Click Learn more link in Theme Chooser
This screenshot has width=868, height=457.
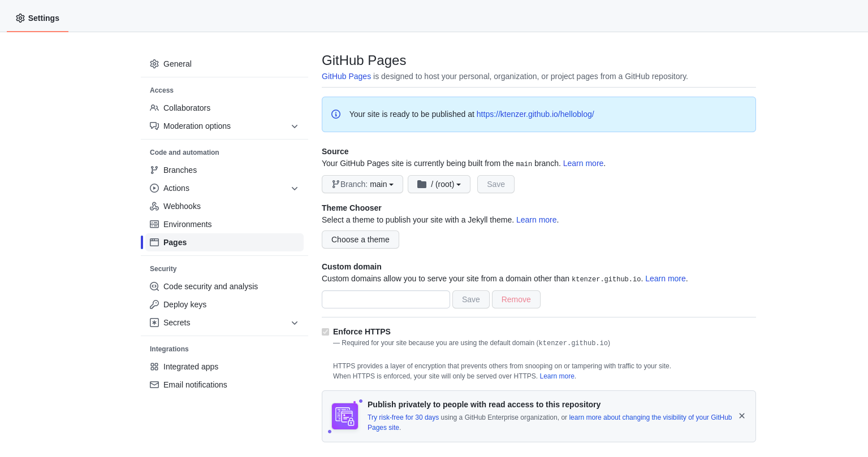(536, 220)
